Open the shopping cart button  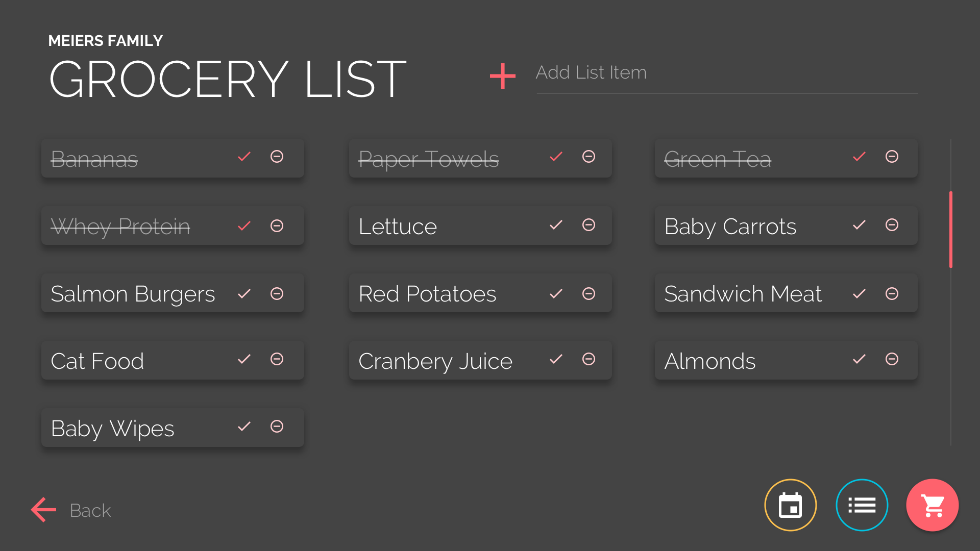click(933, 505)
